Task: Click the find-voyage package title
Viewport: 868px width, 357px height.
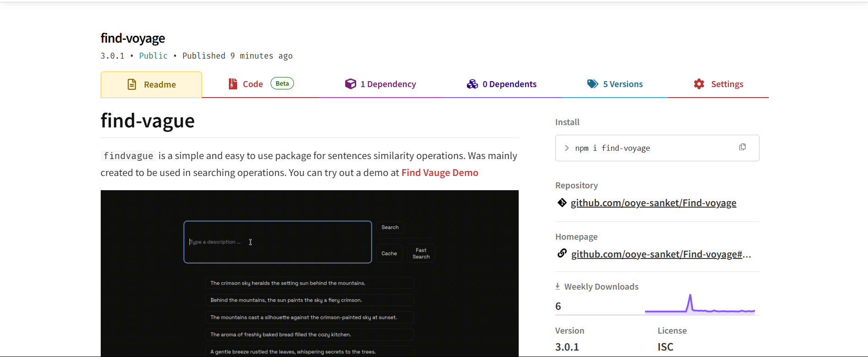Action: coord(133,38)
